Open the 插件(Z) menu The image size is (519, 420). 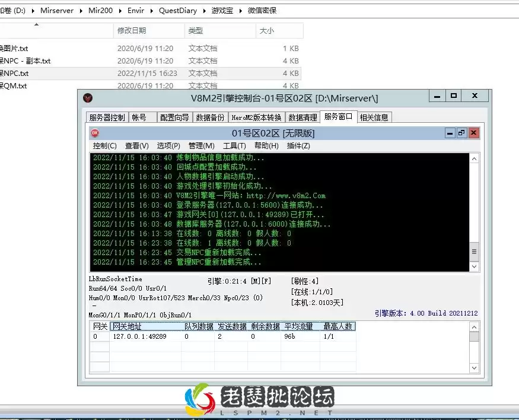coord(298,146)
